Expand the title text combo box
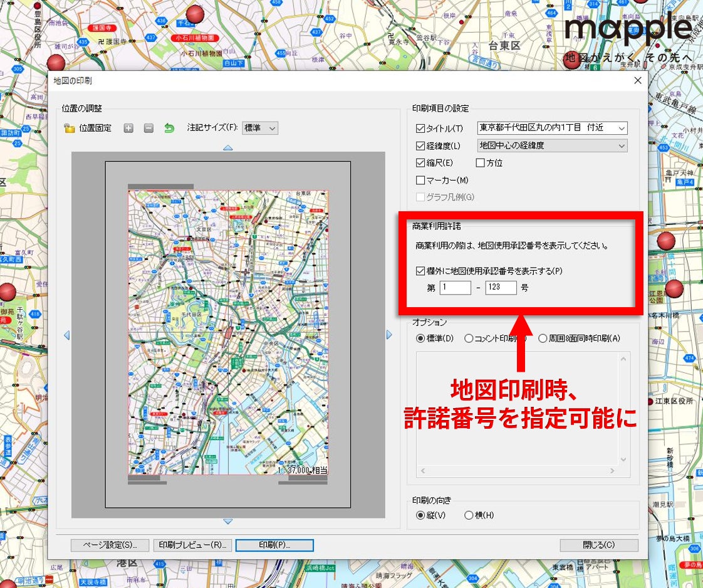Screen dimensions: 703x588 [553, 129]
